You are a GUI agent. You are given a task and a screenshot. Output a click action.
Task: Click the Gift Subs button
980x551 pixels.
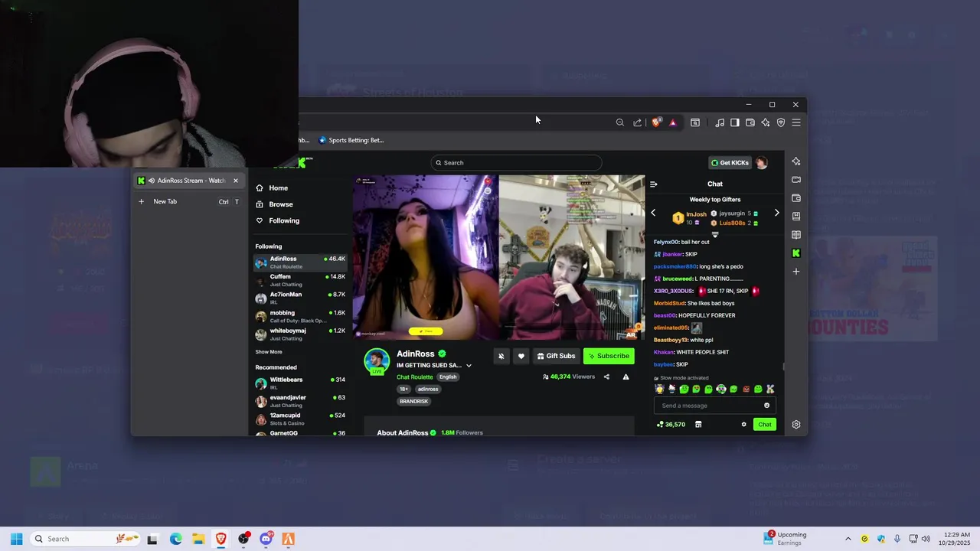tap(556, 356)
